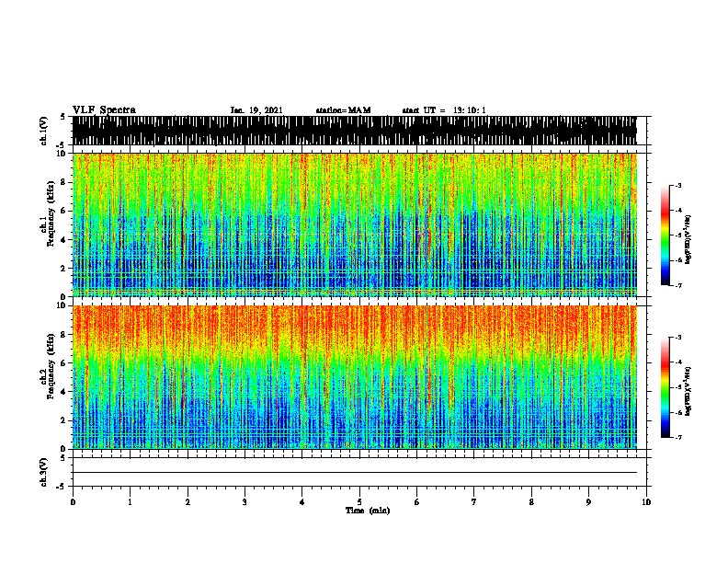Click the "ch.3(V)" axis label

43,472
